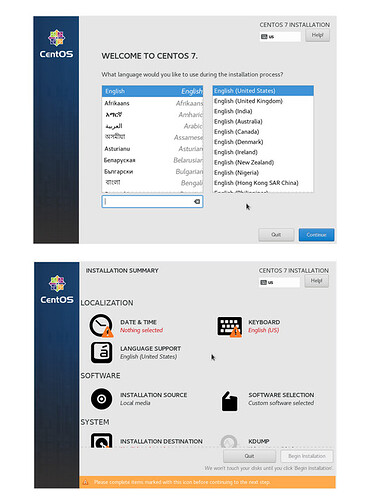Choose English (India) locale
Screen dimensions: 388x500
coord(263,111)
